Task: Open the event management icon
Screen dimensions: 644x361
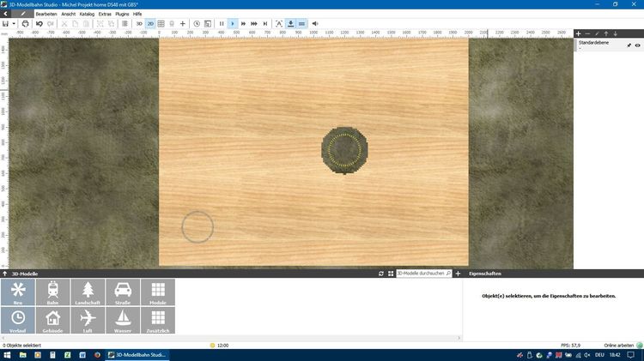Action: pos(208,24)
